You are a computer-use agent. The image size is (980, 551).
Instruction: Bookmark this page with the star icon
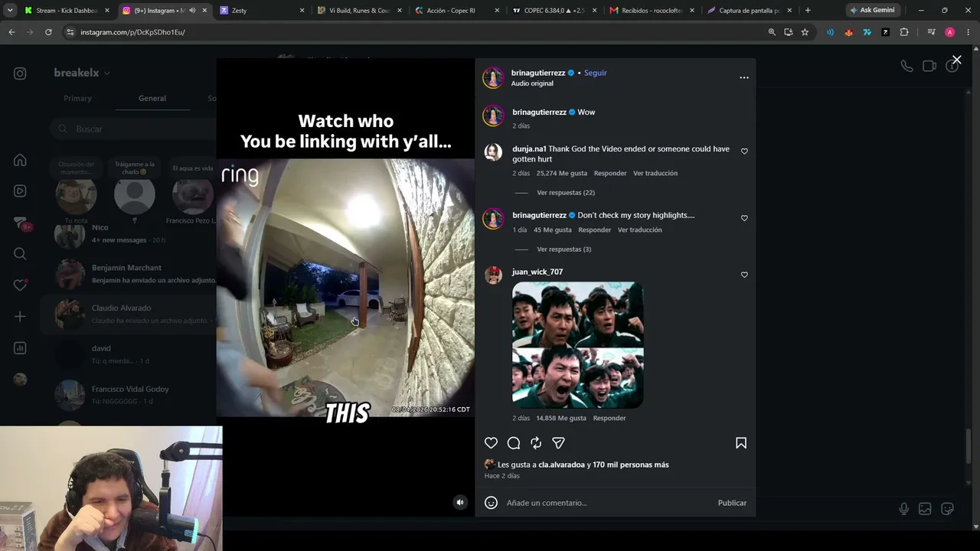click(805, 32)
